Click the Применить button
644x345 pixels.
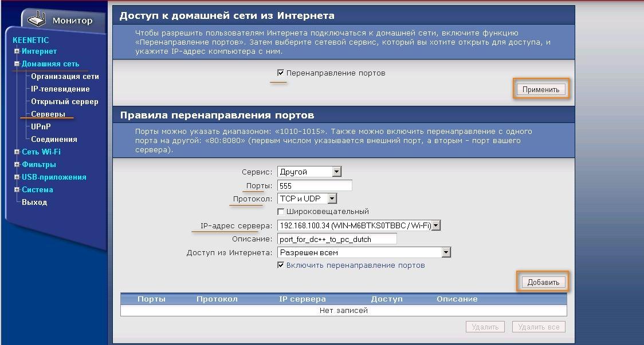point(541,89)
